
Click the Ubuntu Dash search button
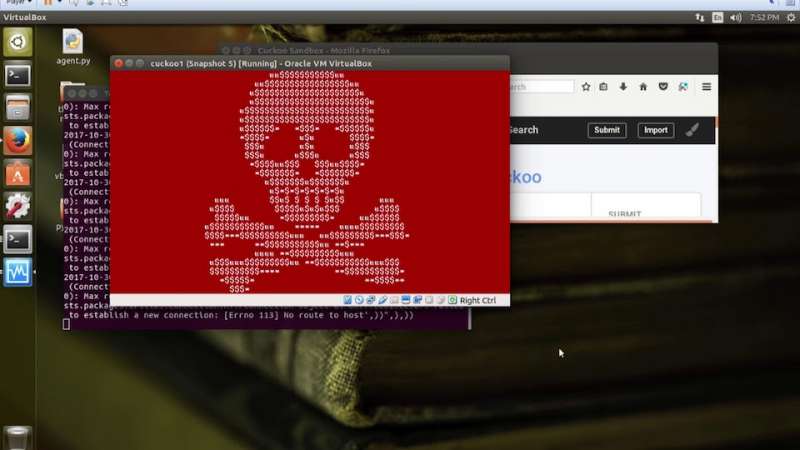17,42
